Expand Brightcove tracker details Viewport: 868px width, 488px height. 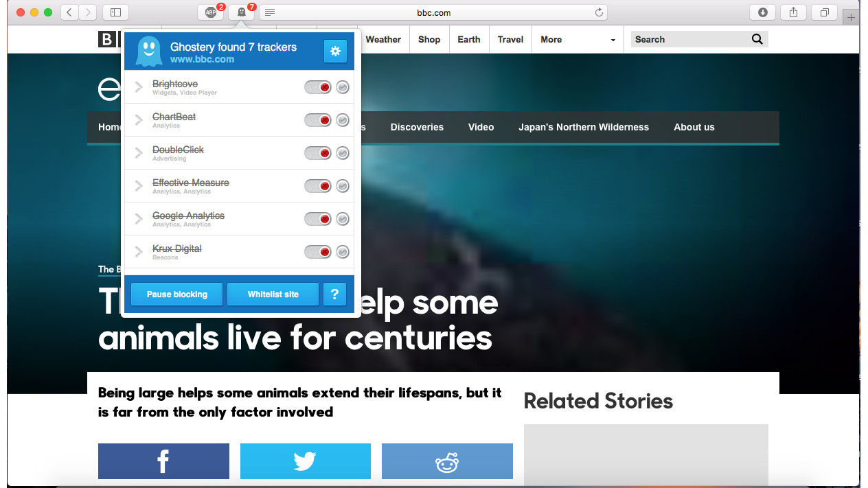[139, 87]
